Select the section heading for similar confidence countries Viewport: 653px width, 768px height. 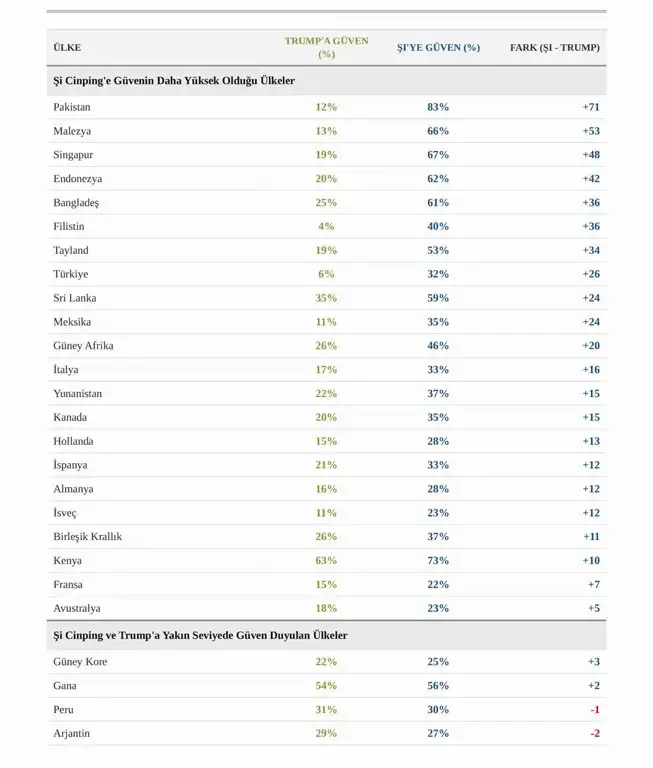coord(200,635)
